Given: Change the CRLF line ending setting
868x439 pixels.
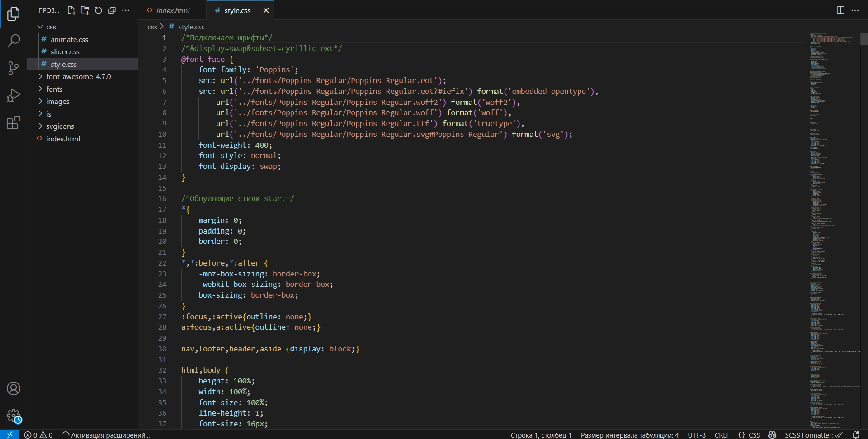Looking at the screenshot, I should tap(722, 435).
